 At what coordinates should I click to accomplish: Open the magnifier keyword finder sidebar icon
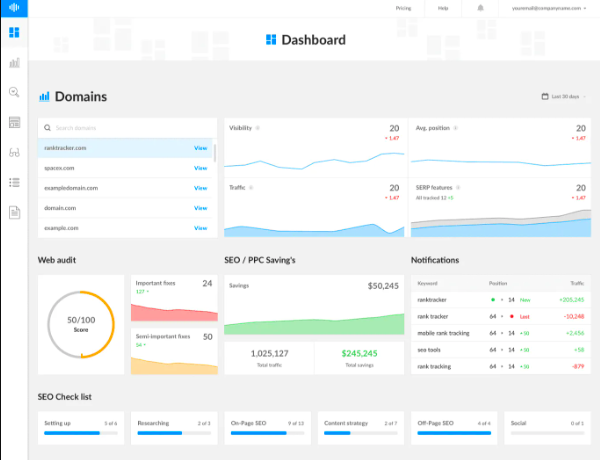pos(14,93)
